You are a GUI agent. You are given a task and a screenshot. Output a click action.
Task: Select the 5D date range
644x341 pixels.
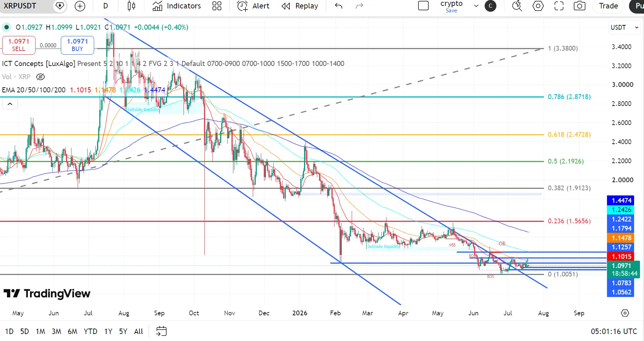25,331
